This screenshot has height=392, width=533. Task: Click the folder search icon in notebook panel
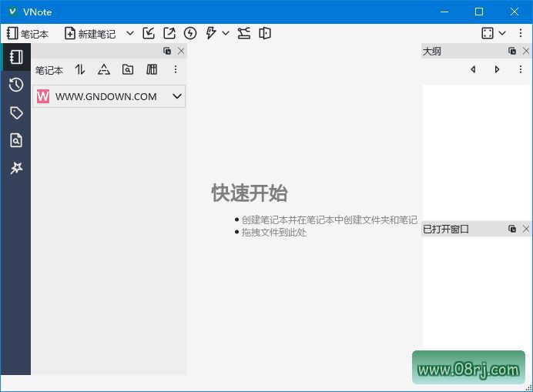click(128, 69)
